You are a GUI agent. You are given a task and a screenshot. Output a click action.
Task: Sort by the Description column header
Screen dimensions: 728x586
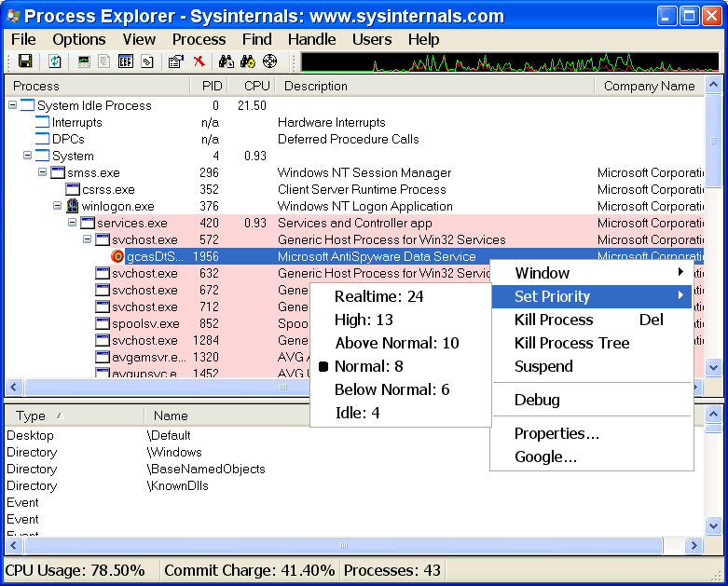click(435, 86)
